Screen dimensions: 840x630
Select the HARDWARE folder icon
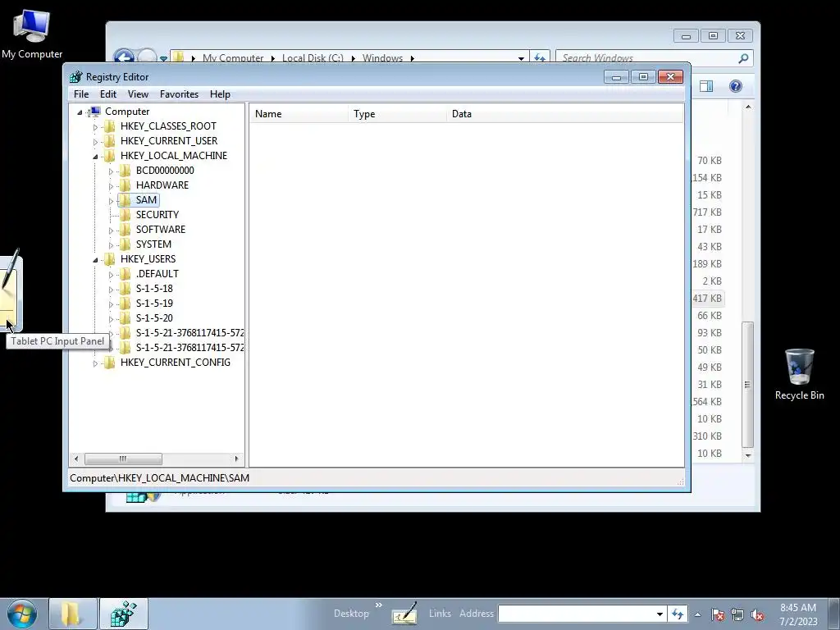click(x=125, y=185)
